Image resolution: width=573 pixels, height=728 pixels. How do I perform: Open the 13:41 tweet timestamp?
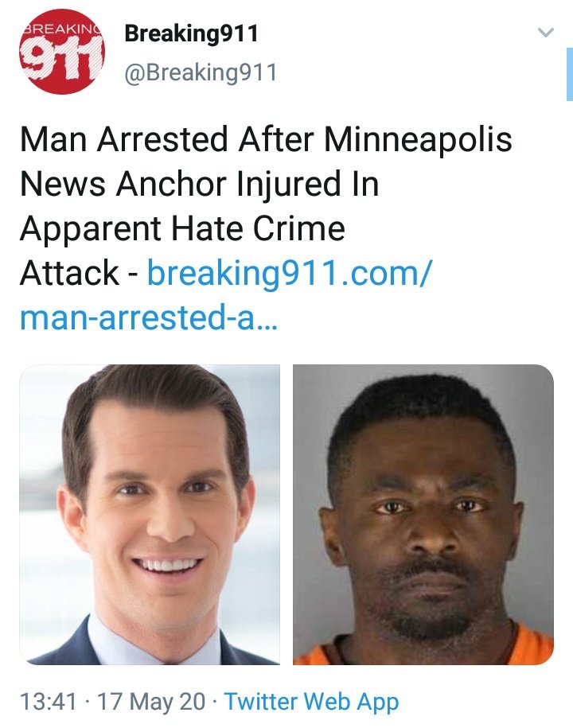(48, 701)
